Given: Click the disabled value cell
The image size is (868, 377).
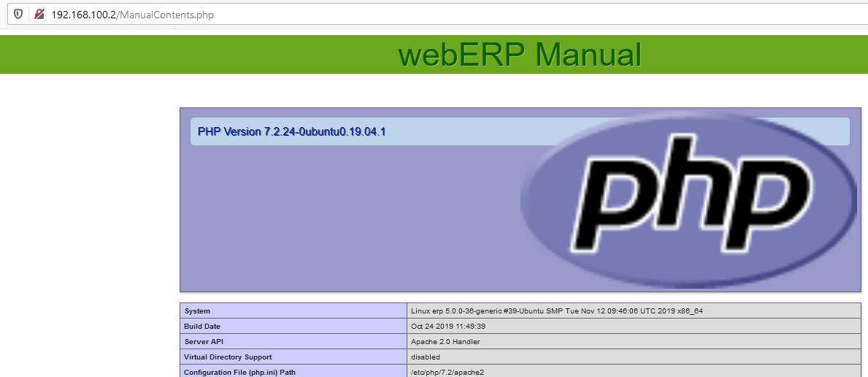Looking at the screenshot, I should click(634, 357).
